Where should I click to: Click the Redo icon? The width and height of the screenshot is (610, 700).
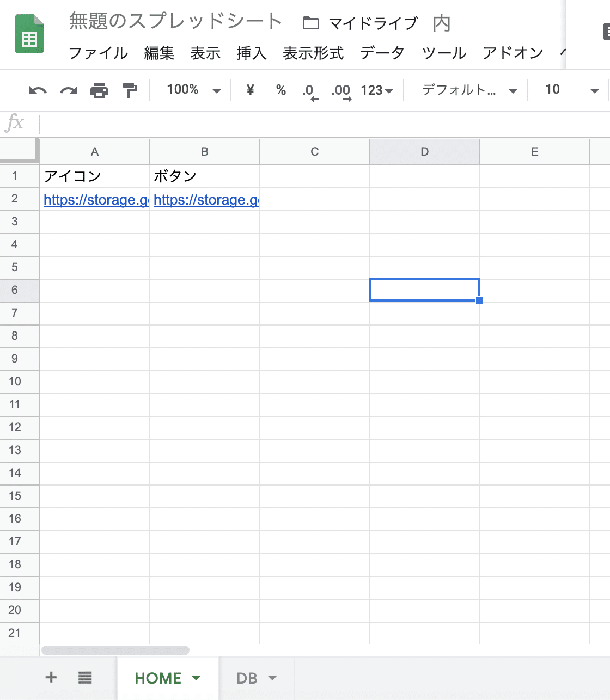pyautogui.click(x=68, y=90)
